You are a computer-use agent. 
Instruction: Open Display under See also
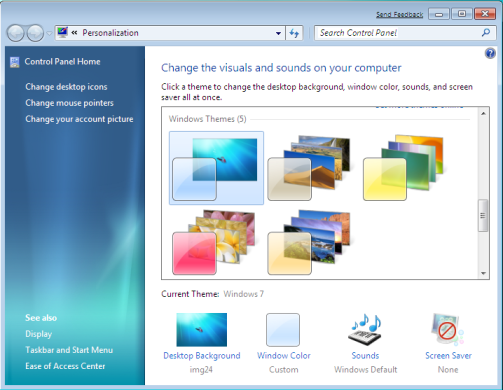pyautogui.click(x=39, y=334)
